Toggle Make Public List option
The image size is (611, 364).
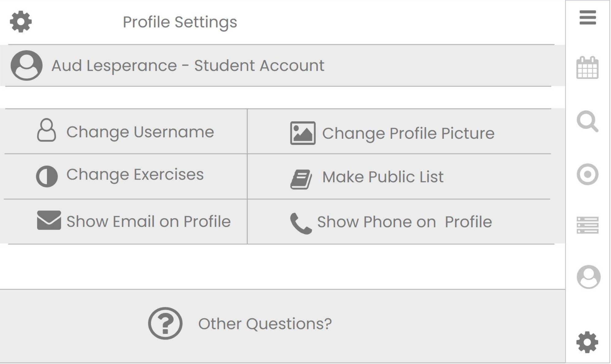pyautogui.click(x=383, y=177)
